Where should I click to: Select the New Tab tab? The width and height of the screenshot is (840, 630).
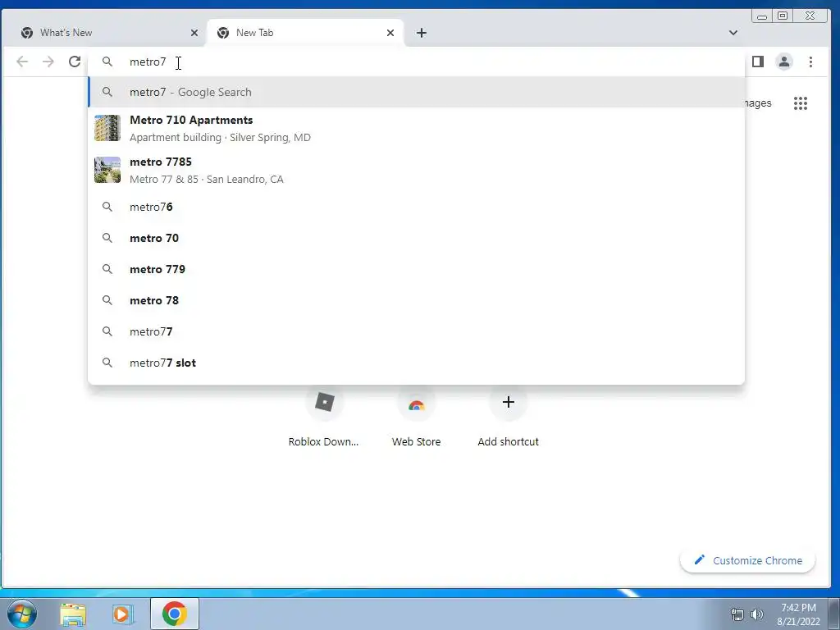tap(304, 33)
